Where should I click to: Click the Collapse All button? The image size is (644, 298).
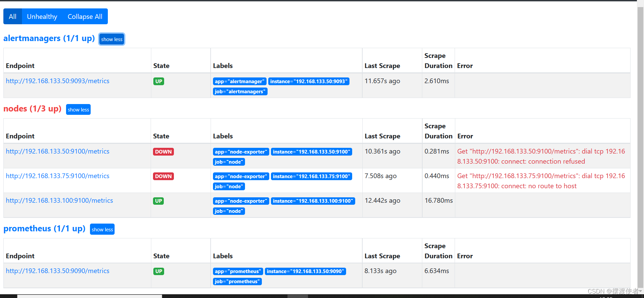[x=85, y=16]
